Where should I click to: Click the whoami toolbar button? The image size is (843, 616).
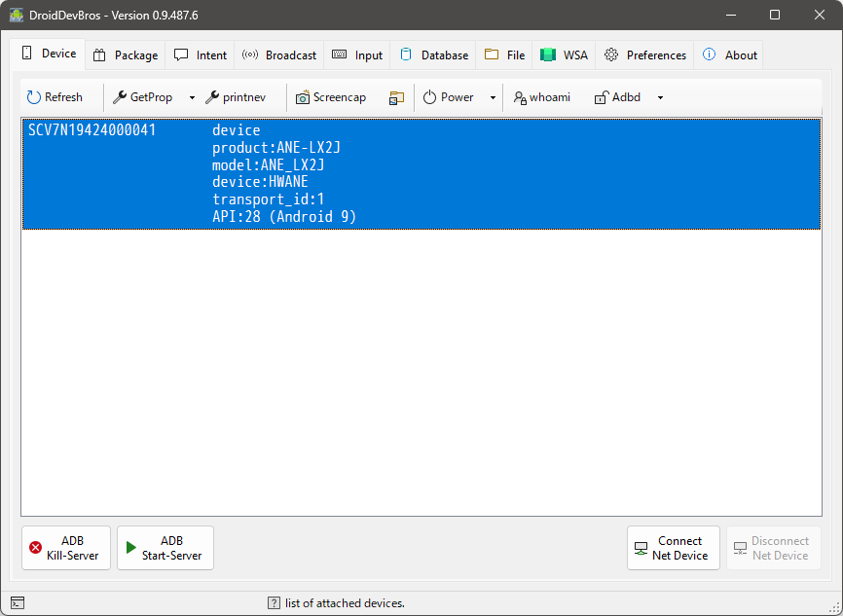542,97
